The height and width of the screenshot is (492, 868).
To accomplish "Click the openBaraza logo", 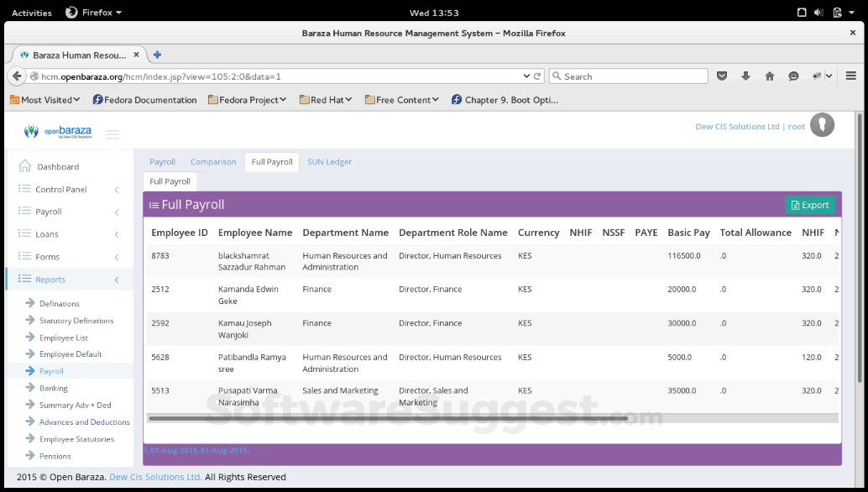I will point(58,130).
